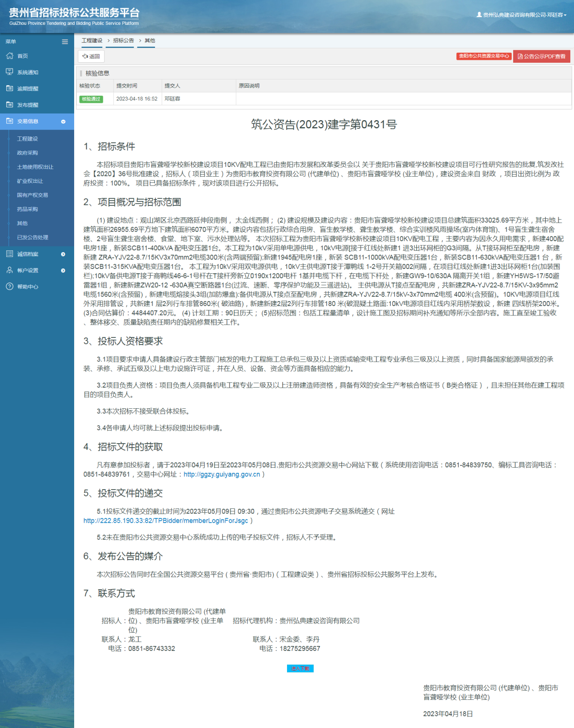Click the 菜单 sidebar header label
Image resolution: width=574 pixels, height=728 pixels.
click(11, 42)
